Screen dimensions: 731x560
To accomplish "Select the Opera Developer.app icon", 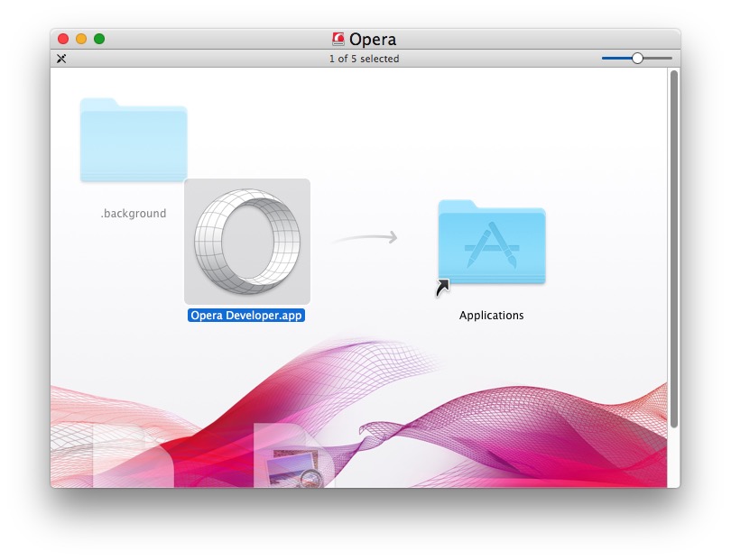I will point(247,242).
